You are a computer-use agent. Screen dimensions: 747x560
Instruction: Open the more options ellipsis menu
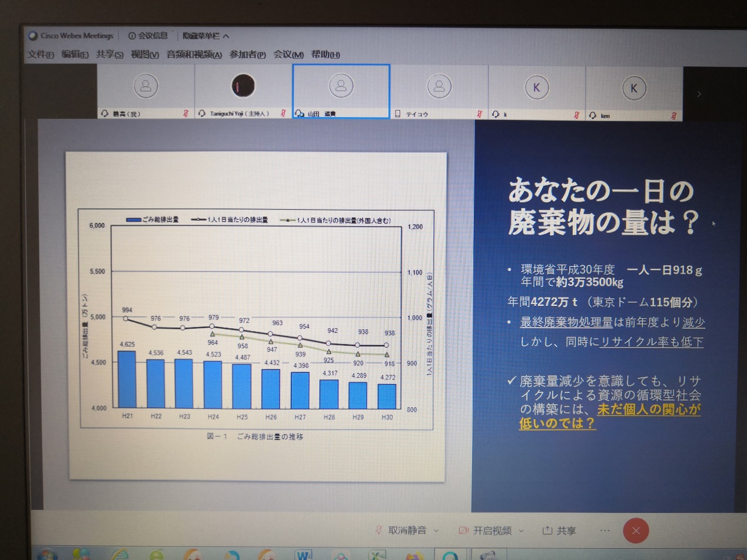[605, 531]
